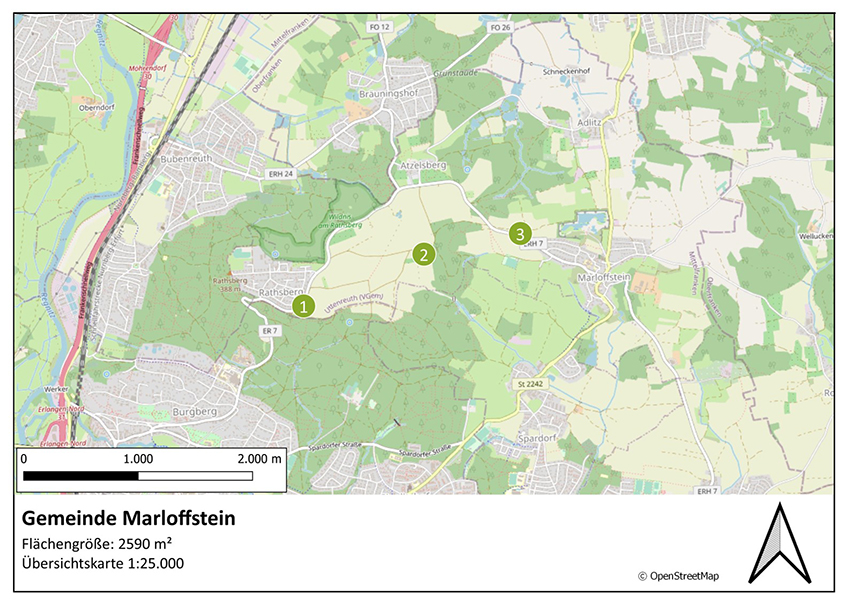Click the north arrow symbol
Screen dimensions: 850x601
point(780,543)
